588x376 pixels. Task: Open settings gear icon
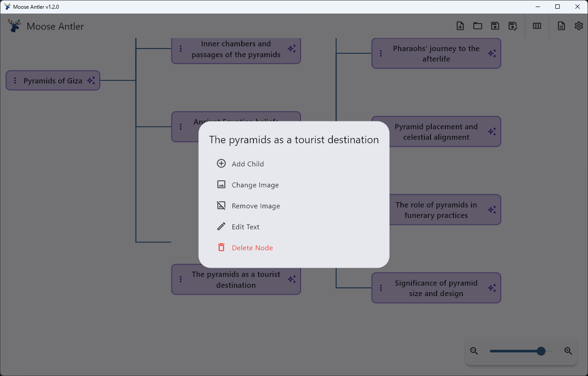579,26
